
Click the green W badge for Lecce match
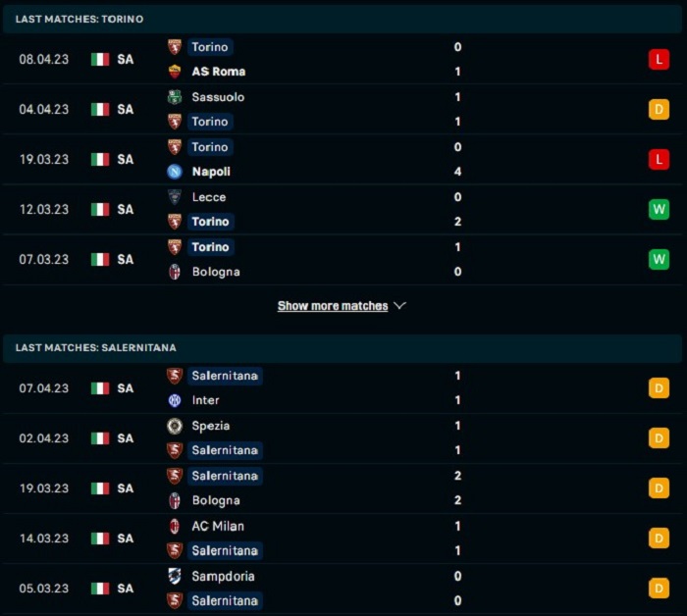click(x=659, y=209)
